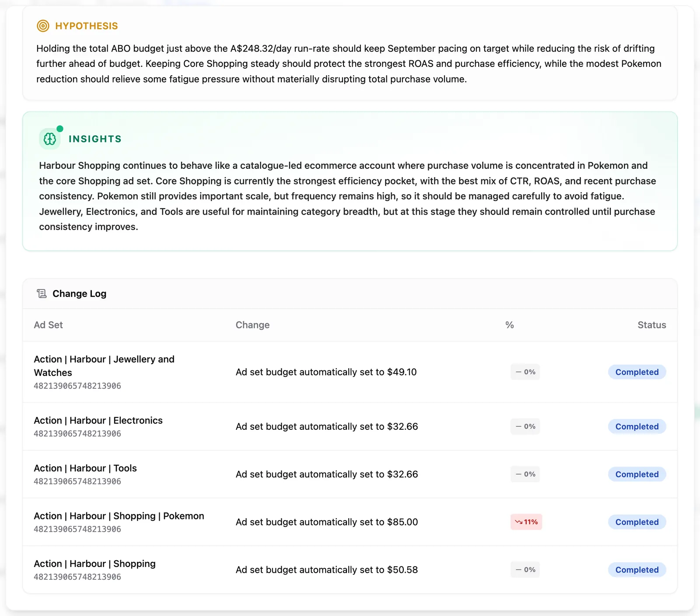Viewport: 700px width, 616px height.
Task: Click the red 11% decrease badge
Action: point(526,522)
